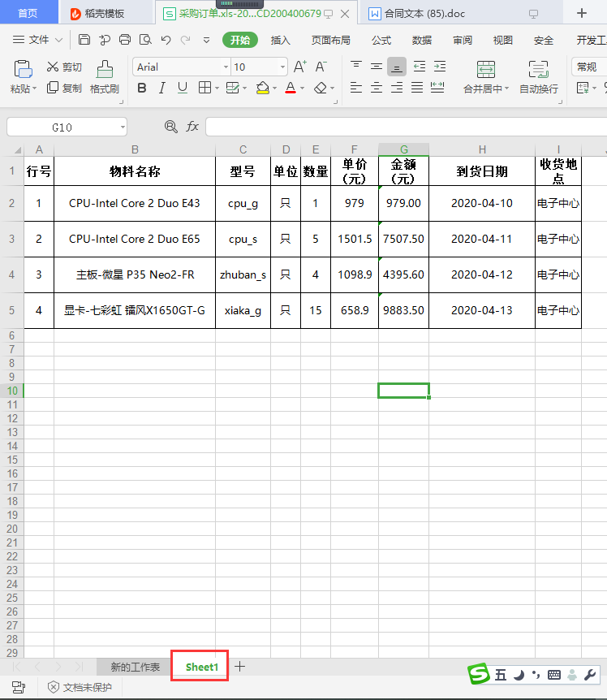Open the Arial font name dropdown
The width and height of the screenshot is (607, 700).
pos(226,67)
